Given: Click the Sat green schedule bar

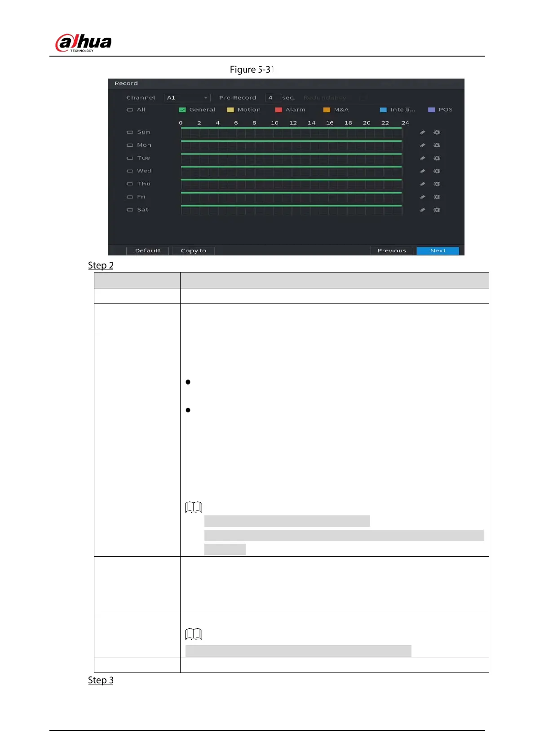Looking at the screenshot, I should click(291, 206).
